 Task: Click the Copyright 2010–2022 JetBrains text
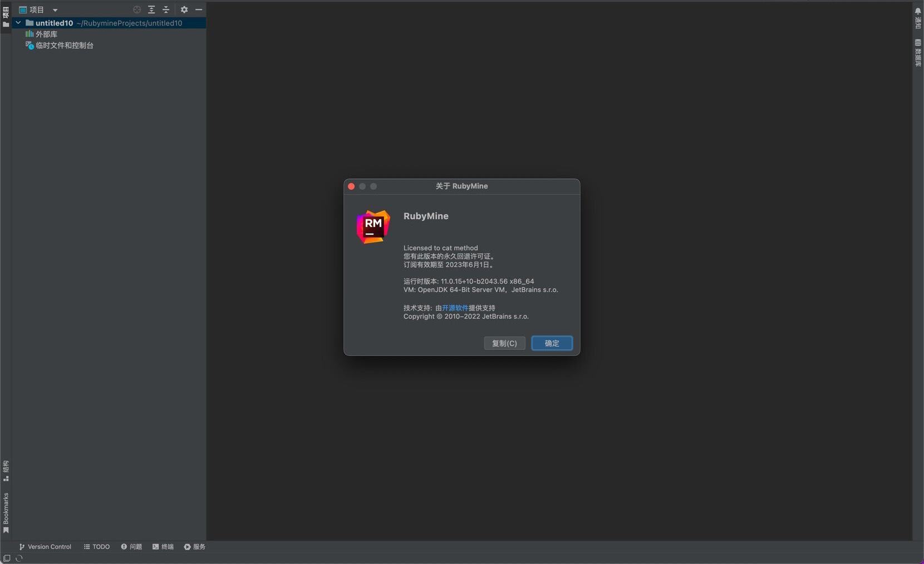pos(466,316)
